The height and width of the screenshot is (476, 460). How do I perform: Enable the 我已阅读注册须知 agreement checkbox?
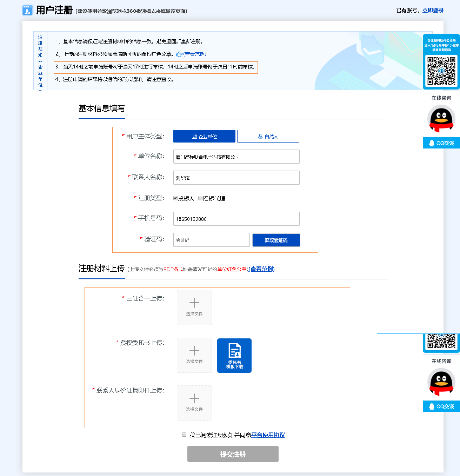184,435
